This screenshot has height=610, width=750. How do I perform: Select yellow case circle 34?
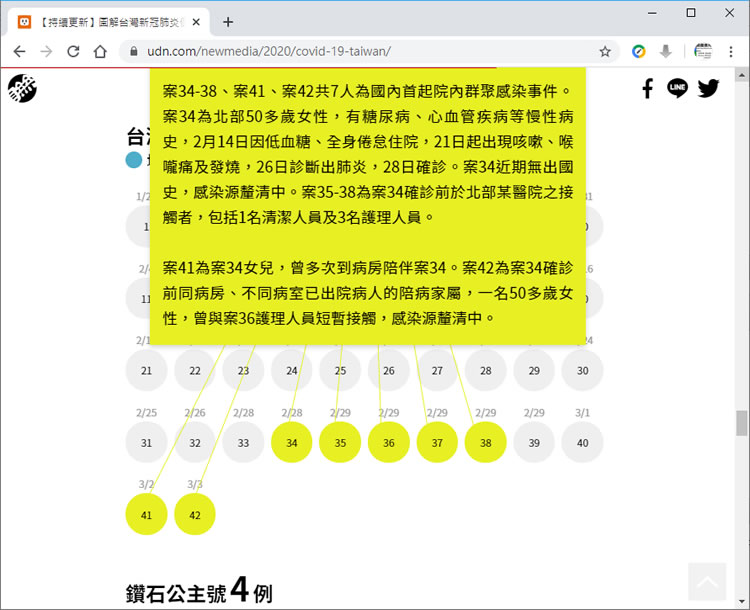pyautogui.click(x=291, y=443)
